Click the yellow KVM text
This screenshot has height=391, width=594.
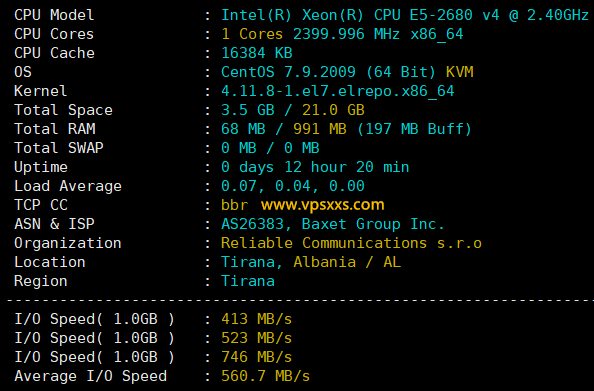click(x=460, y=72)
